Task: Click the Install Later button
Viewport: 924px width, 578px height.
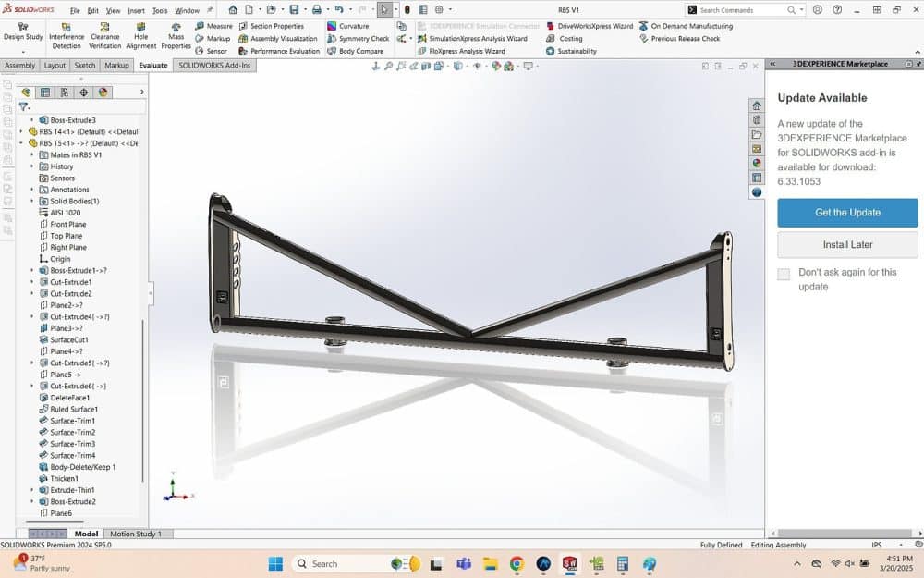Action: (847, 245)
